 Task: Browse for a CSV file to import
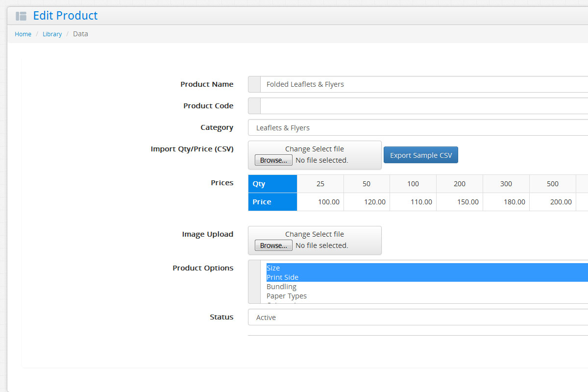click(x=273, y=160)
